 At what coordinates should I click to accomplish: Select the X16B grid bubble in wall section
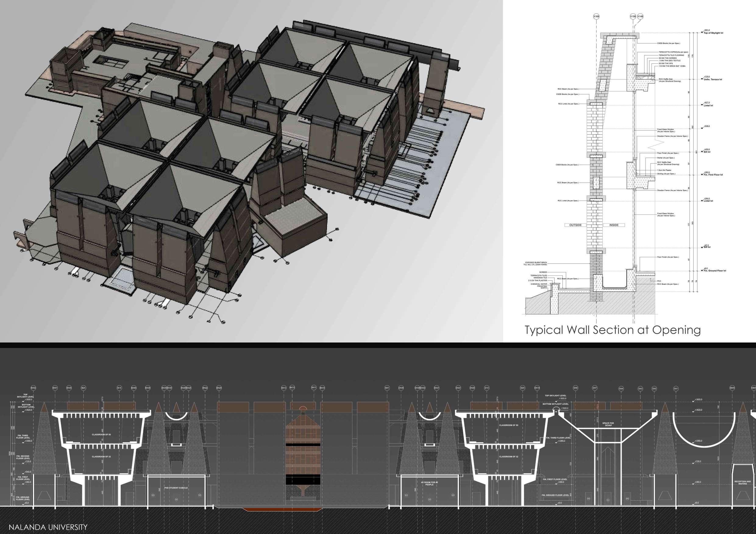click(x=596, y=16)
